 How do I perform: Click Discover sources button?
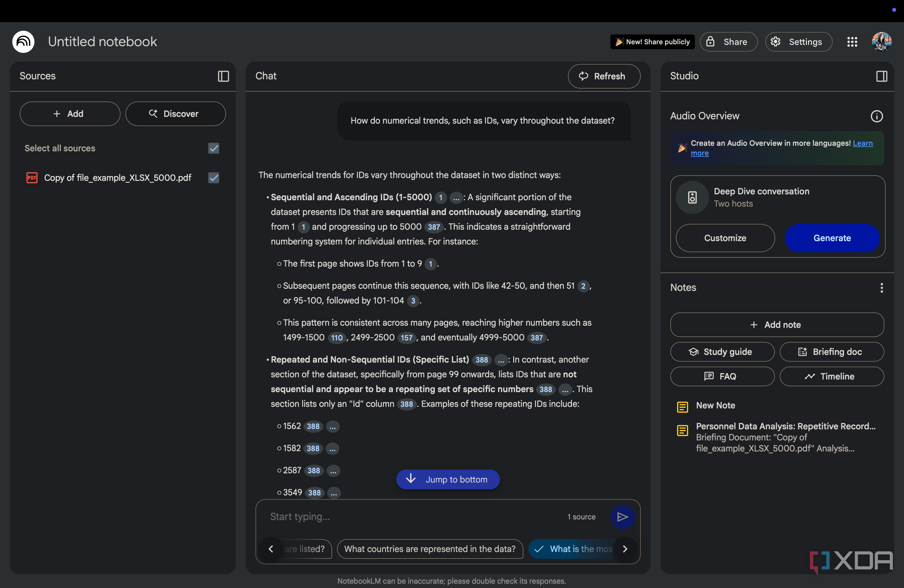pyautogui.click(x=176, y=114)
